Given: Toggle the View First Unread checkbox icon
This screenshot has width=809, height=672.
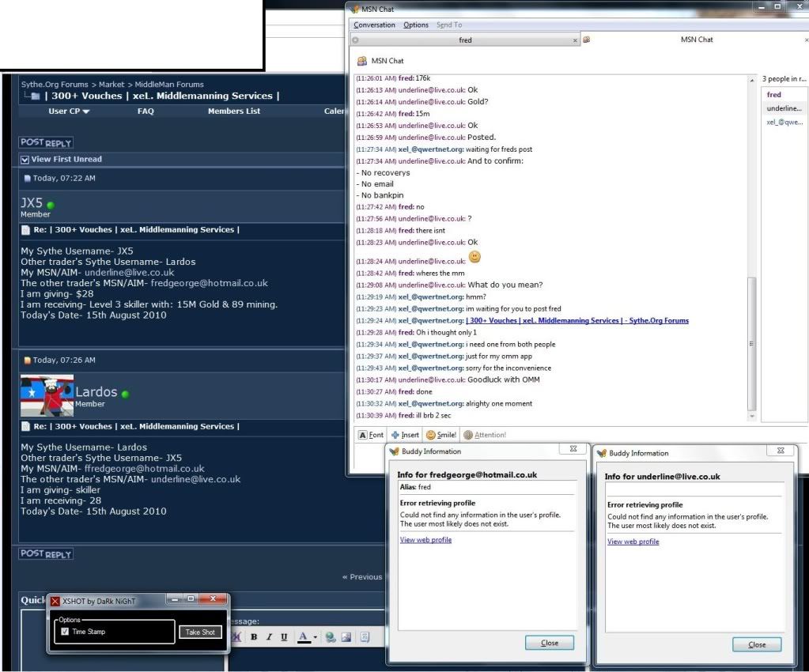Looking at the screenshot, I should coord(25,160).
